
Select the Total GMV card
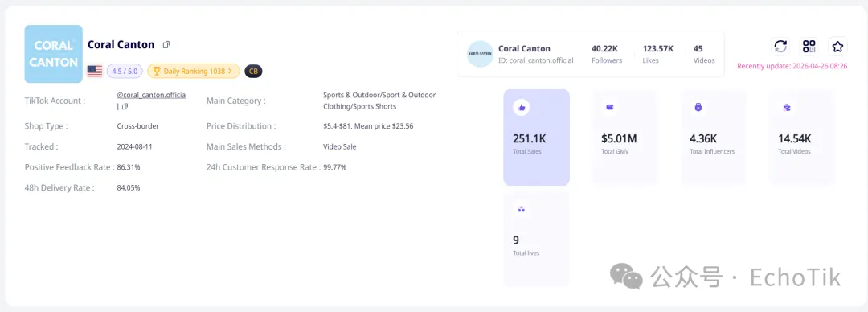(625, 138)
